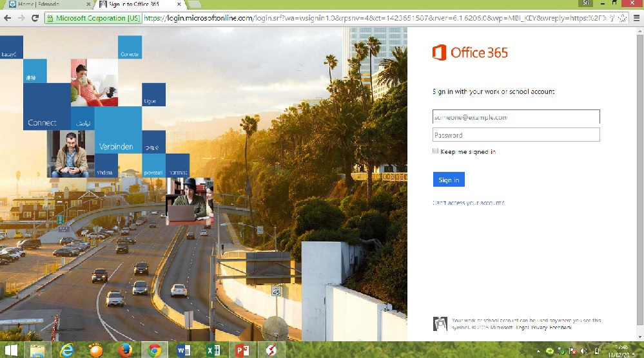Close the Sign in to Office 365 tab

pyautogui.click(x=179, y=4)
